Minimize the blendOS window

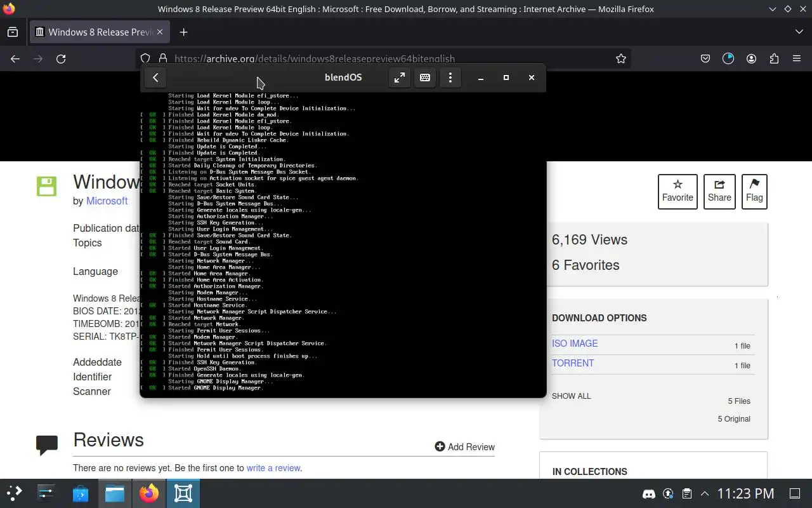coord(481,77)
